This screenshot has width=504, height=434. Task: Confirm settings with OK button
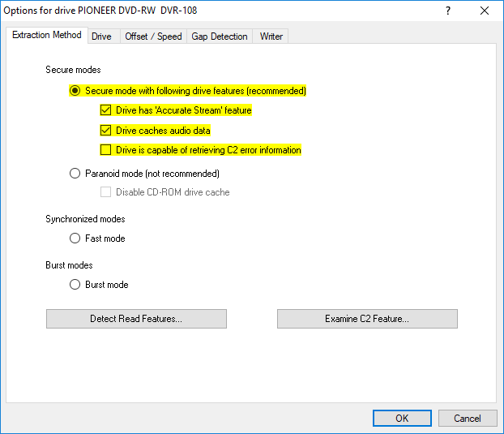click(402, 419)
